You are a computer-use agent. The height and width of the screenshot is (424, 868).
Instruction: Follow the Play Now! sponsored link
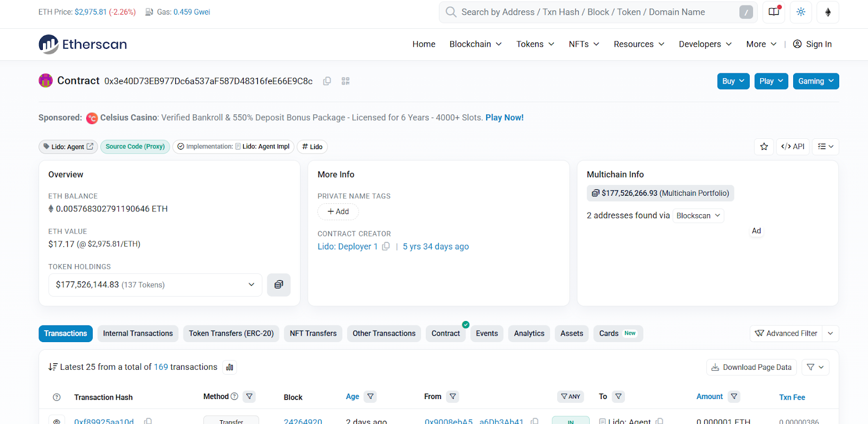click(505, 118)
